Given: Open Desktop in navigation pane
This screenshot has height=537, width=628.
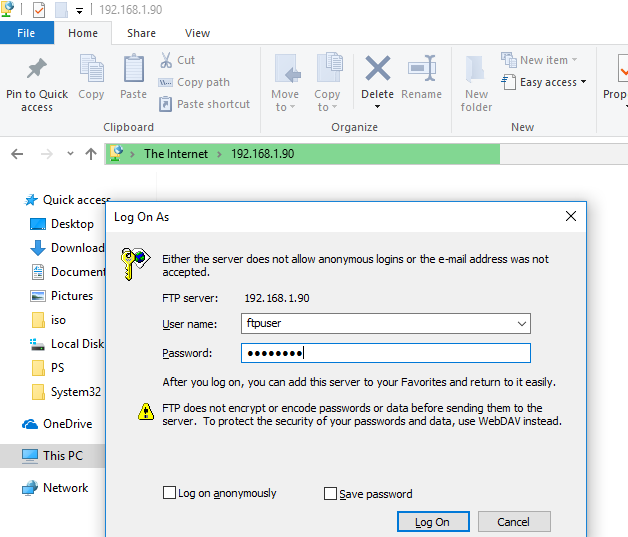Looking at the screenshot, I should (62, 224).
